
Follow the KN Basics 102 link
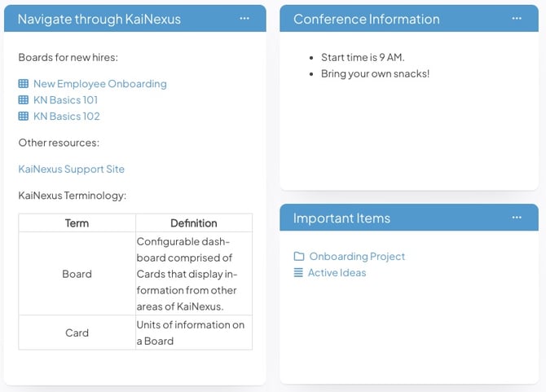point(66,117)
